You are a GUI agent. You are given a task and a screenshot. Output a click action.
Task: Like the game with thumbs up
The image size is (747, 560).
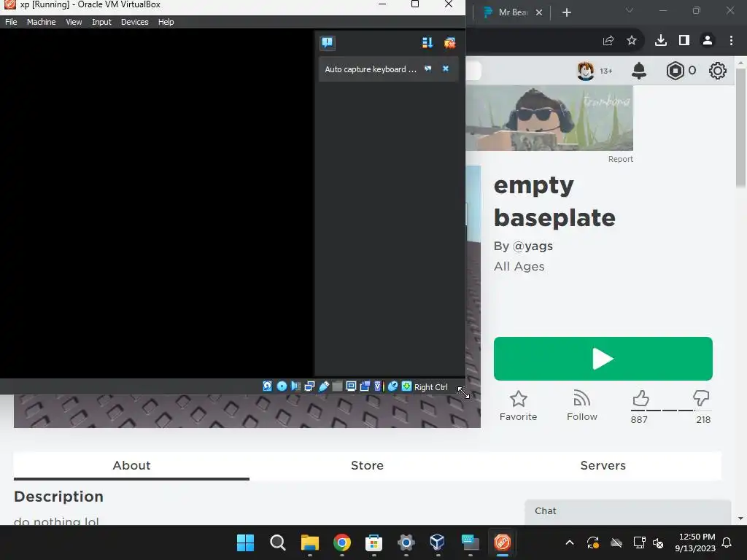click(640, 398)
